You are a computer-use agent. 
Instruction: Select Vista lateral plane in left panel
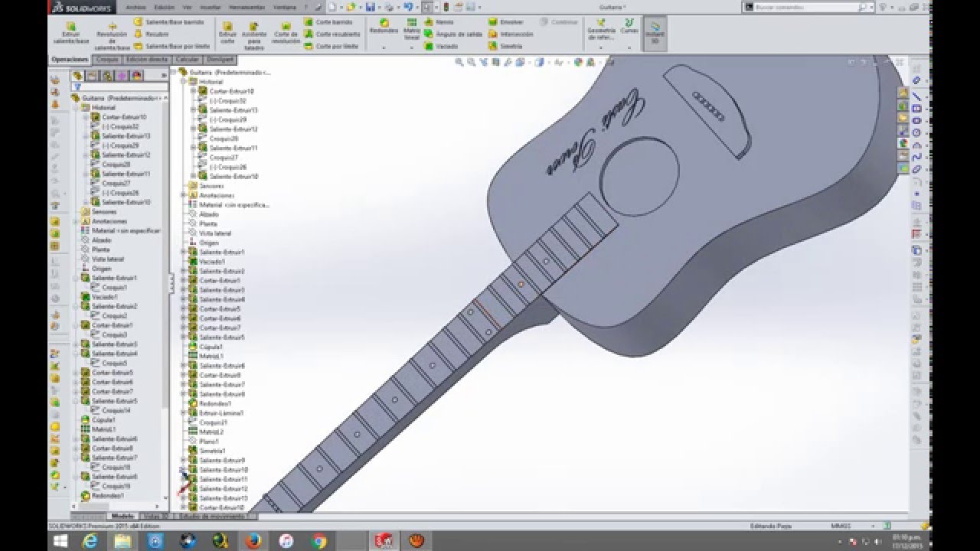[x=102, y=259]
